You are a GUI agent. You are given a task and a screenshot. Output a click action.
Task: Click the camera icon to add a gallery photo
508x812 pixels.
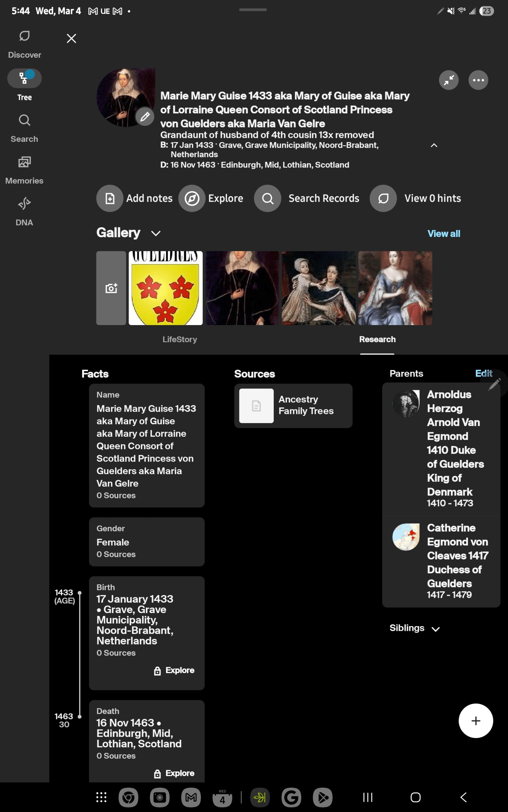111,288
